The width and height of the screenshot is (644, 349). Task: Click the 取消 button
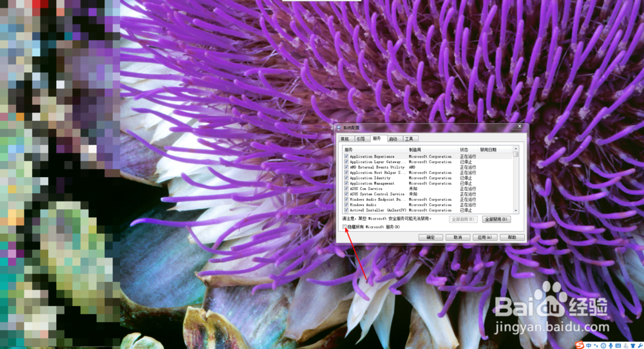457,238
